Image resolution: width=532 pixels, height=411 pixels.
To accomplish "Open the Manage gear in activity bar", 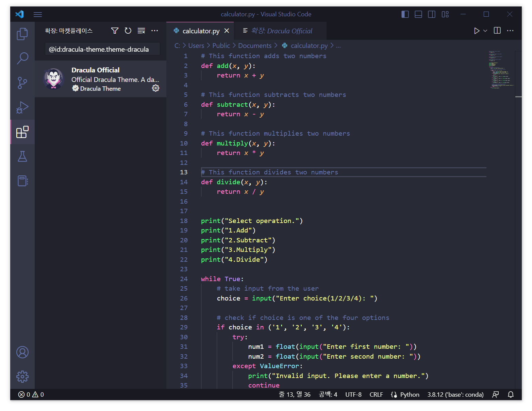I will pos(22,377).
